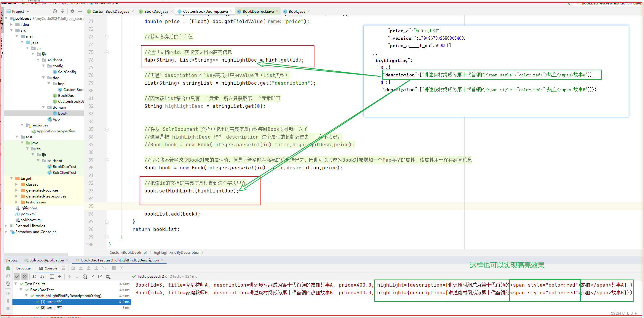Expand the 'External Libraries' node

click(6, 226)
